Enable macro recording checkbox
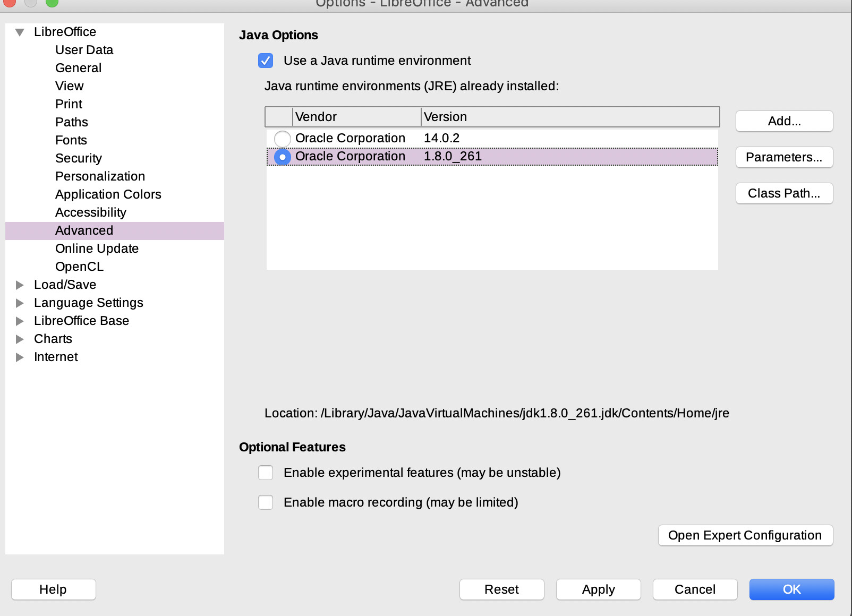Viewport: 852px width, 616px height. click(266, 502)
